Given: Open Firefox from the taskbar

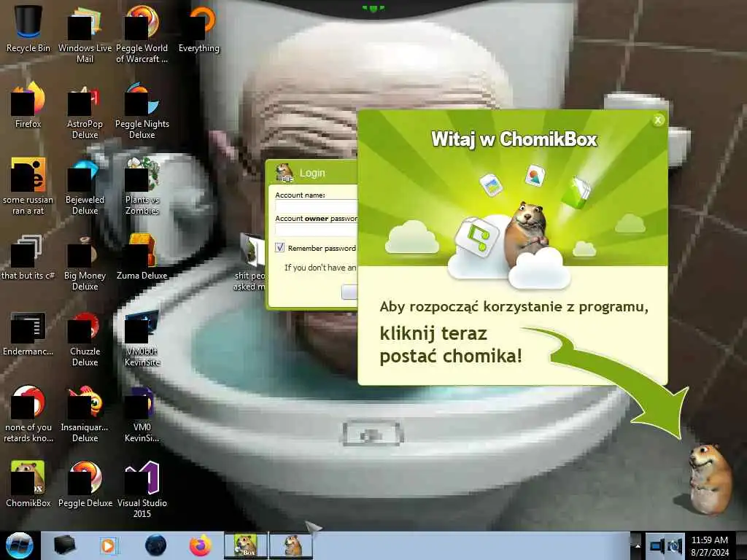Looking at the screenshot, I should (201, 545).
